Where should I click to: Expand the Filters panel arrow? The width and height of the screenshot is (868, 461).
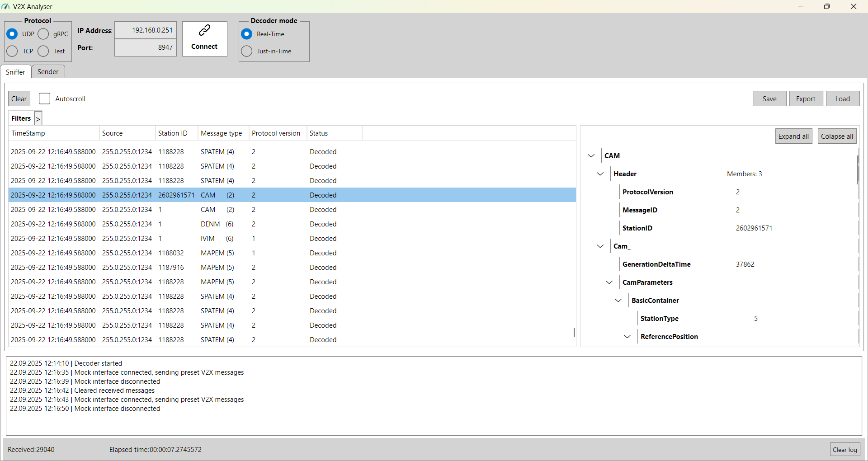coord(38,118)
